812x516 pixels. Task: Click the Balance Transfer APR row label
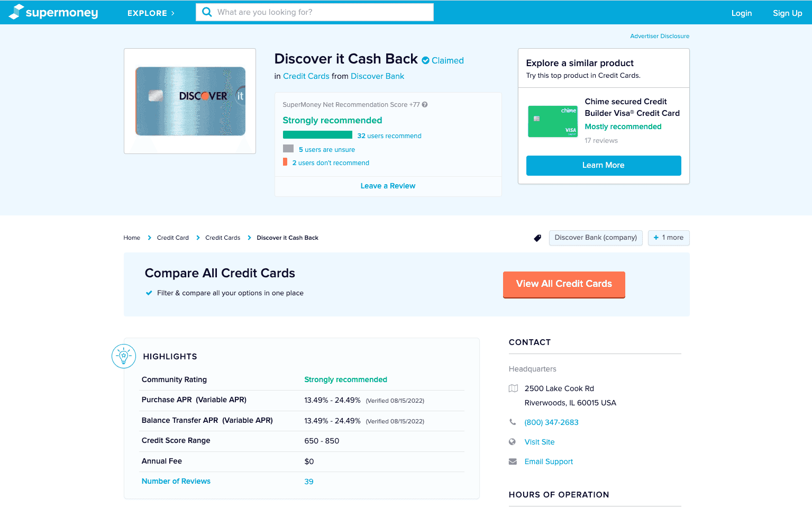point(207,420)
